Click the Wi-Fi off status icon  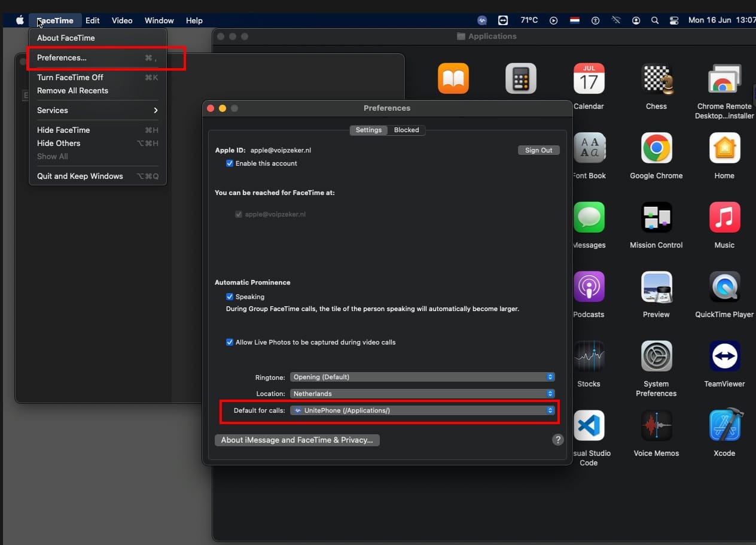pyautogui.click(x=615, y=20)
